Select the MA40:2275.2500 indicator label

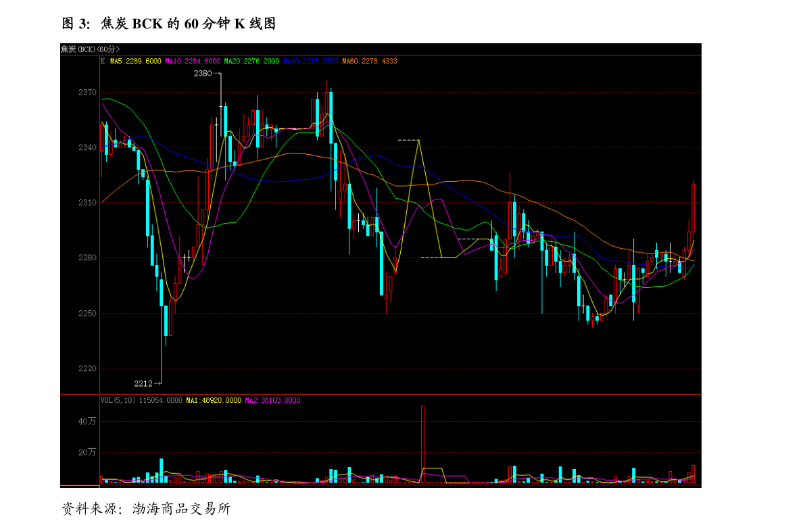(x=311, y=61)
